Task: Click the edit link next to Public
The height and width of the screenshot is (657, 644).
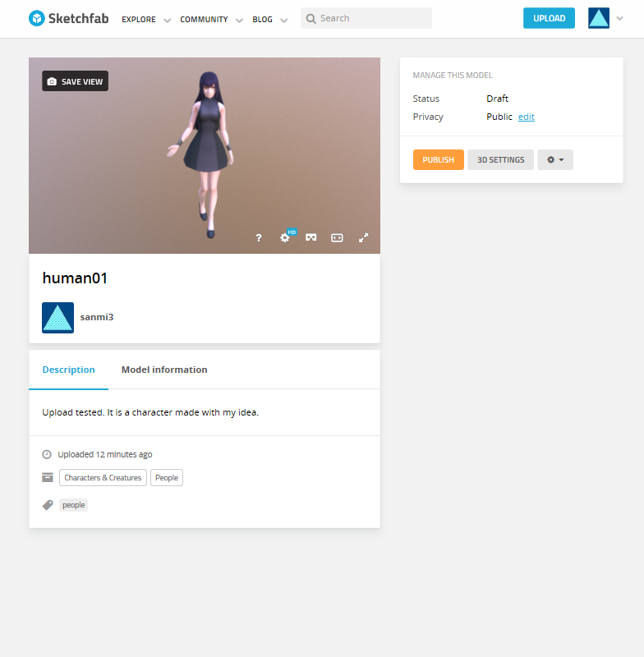Action: click(x=527, y=117)
